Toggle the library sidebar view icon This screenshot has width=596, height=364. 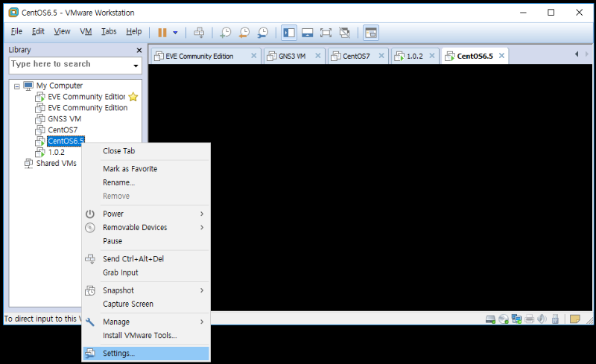[x=289, y=33]
